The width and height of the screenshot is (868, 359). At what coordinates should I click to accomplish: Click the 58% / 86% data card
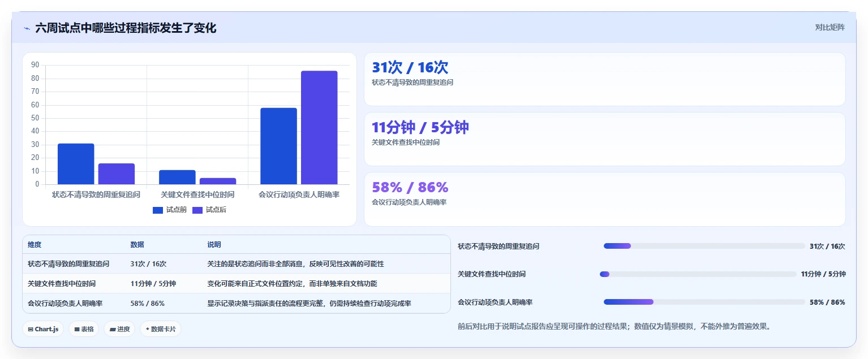click(x=604, y=200)
